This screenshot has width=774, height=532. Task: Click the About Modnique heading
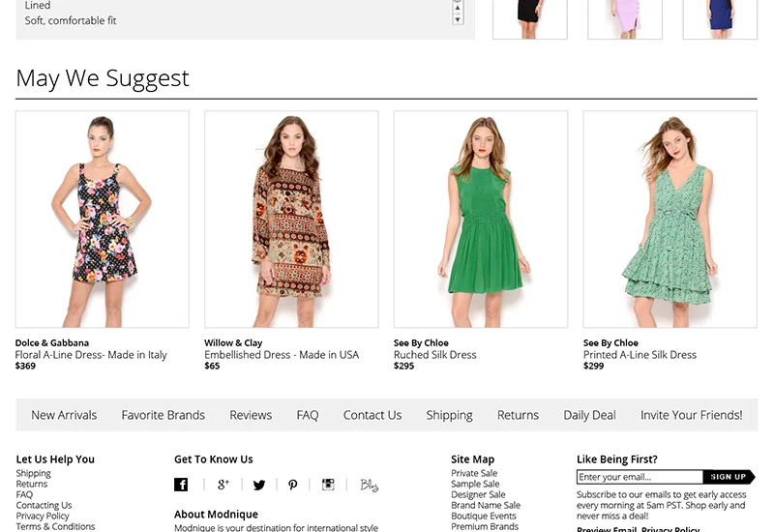(x=216, y=515)
